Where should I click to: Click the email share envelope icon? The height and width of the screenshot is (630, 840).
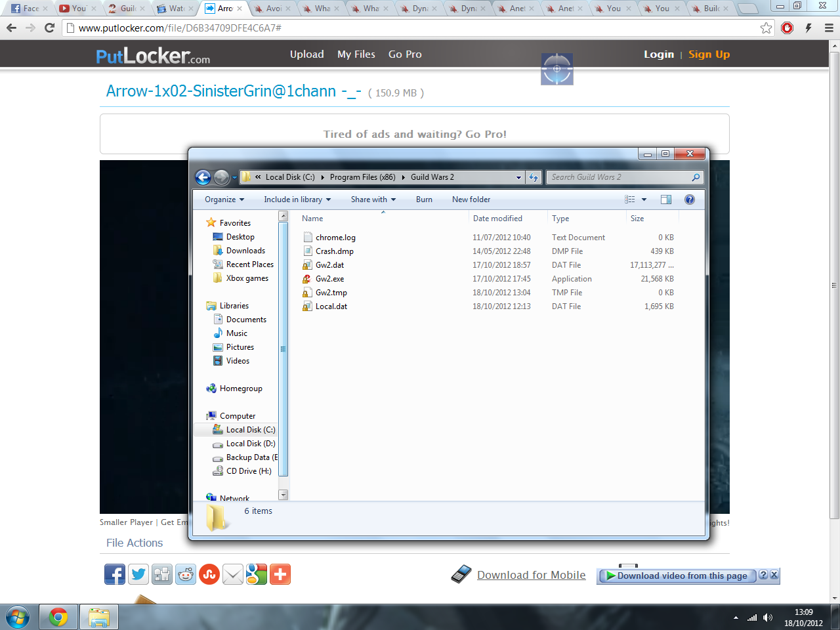click(x=233, y=574)
